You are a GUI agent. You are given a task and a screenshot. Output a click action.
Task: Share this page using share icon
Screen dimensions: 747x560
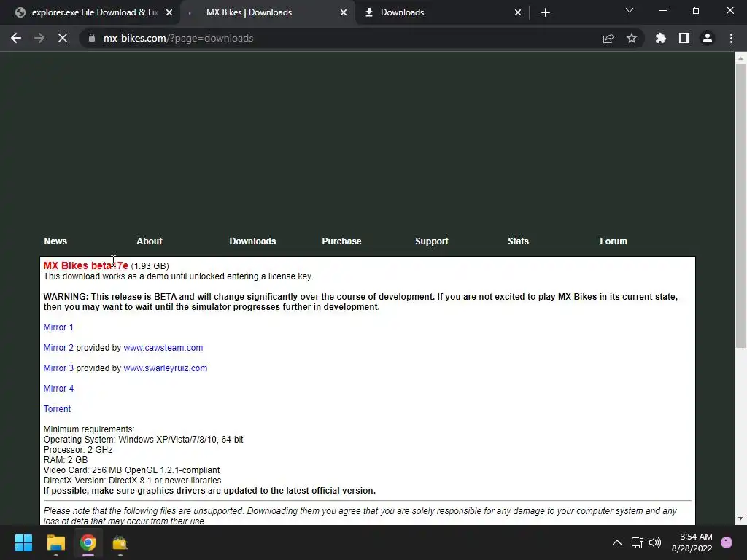click(608, 38)
